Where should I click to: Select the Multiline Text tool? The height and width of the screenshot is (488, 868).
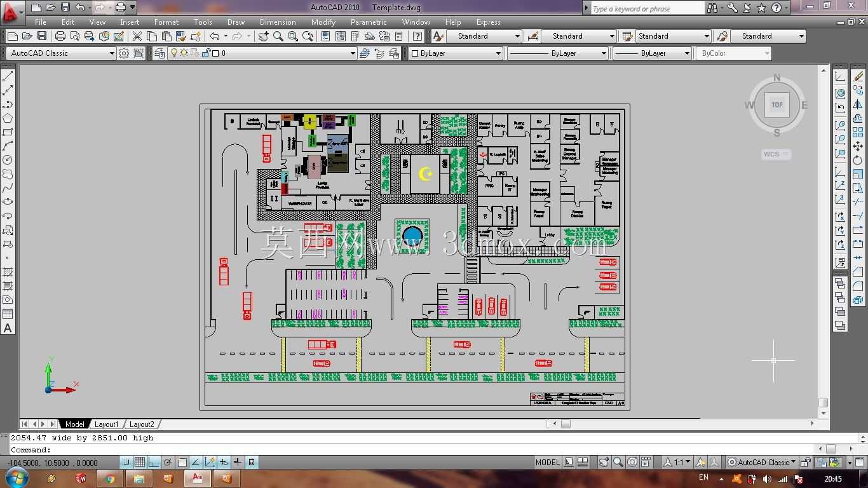click(8, 328)
